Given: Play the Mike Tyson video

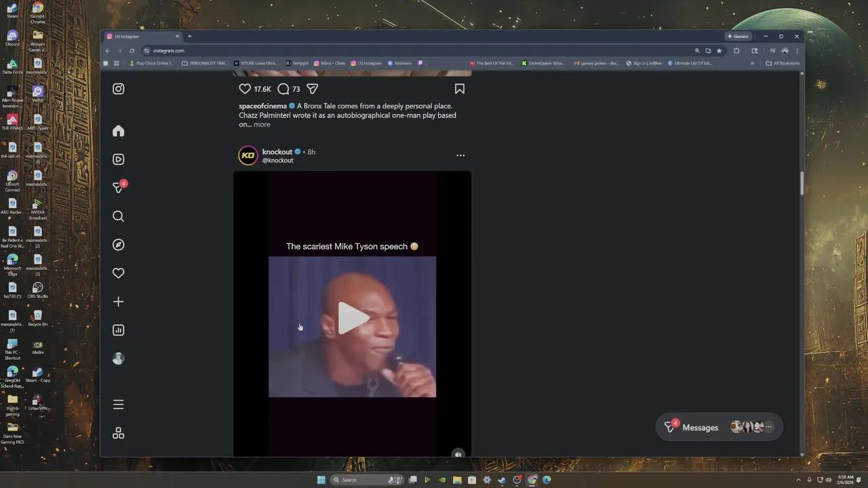Looking at the screenshot, I should [x=352, y=319].
